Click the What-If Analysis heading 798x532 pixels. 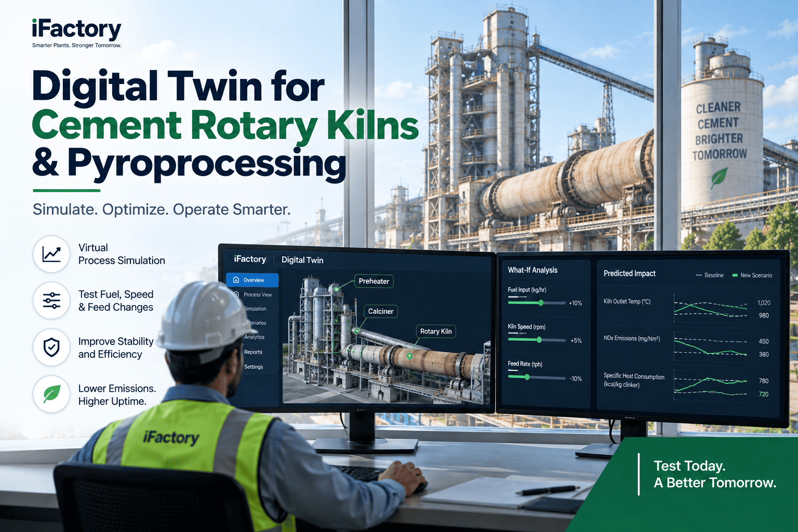[x=533, y=270]
